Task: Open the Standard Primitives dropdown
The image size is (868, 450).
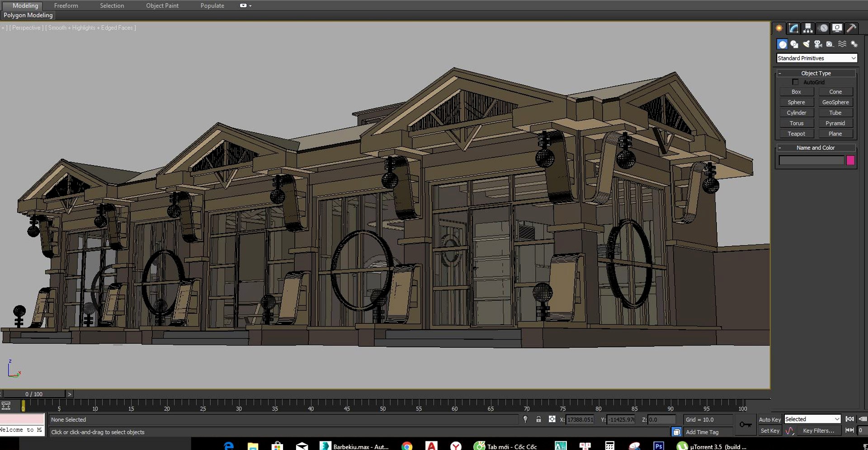Action: tap(816, 58)
